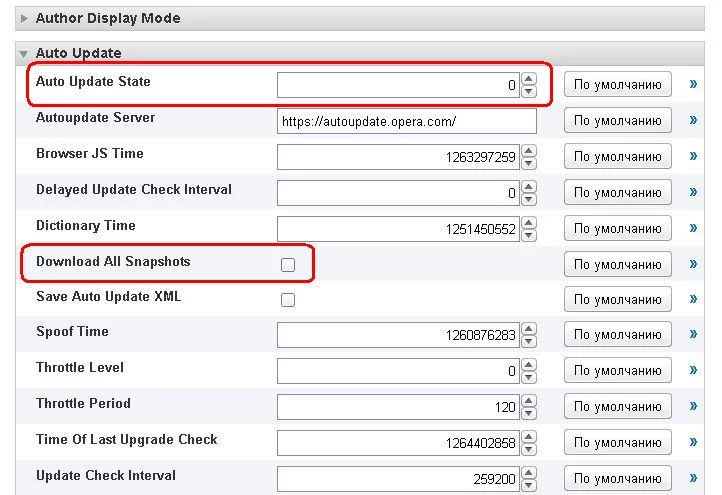This screenshot has width=722, height=495.
Task: Click the » icon beside Throttle Period
Action: coord(693,407)
